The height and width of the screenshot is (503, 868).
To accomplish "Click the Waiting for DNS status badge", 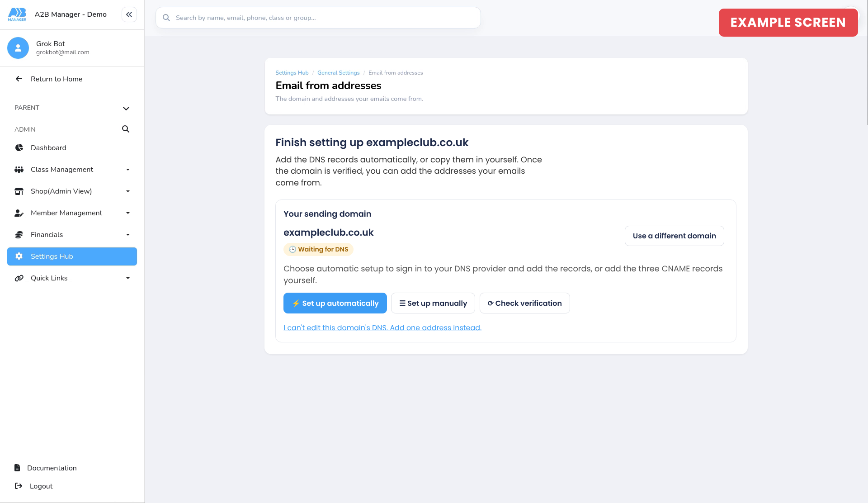I will coord(318,249).
